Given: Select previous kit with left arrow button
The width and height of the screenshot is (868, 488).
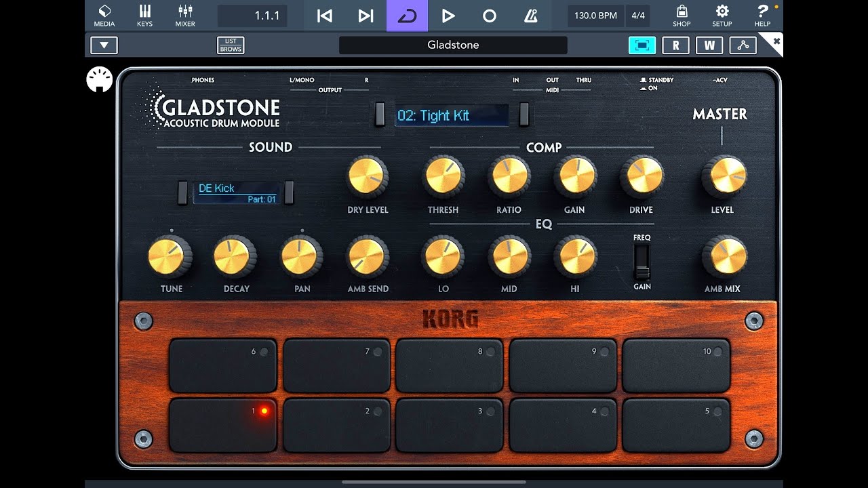Looking at the screenshot, I should 380,115.
